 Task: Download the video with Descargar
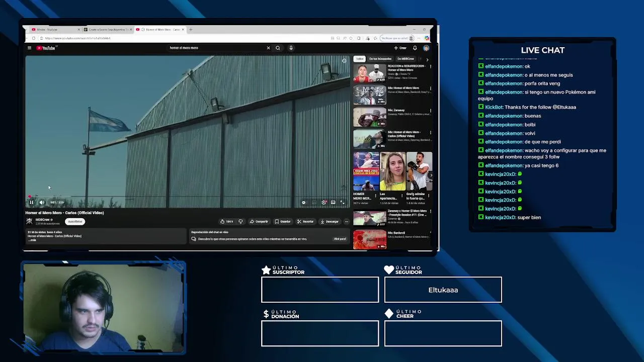(x=330, y=221)
